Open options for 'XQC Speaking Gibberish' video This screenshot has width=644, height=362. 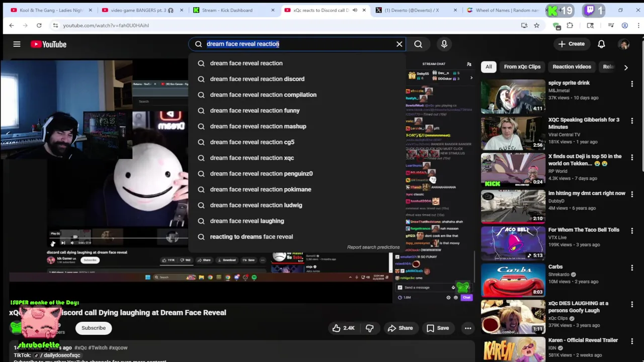pos(632,121)
